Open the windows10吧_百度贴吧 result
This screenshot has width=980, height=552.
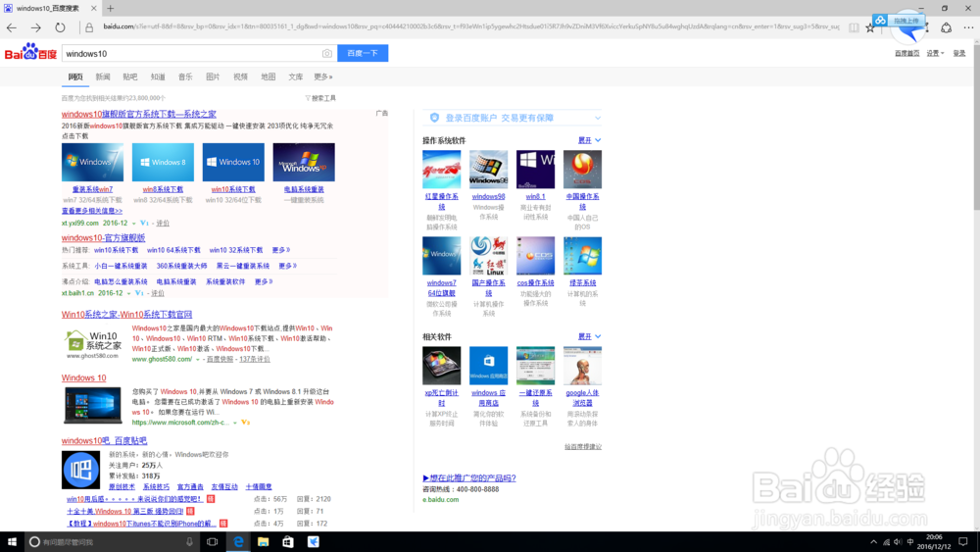[105, 441]
